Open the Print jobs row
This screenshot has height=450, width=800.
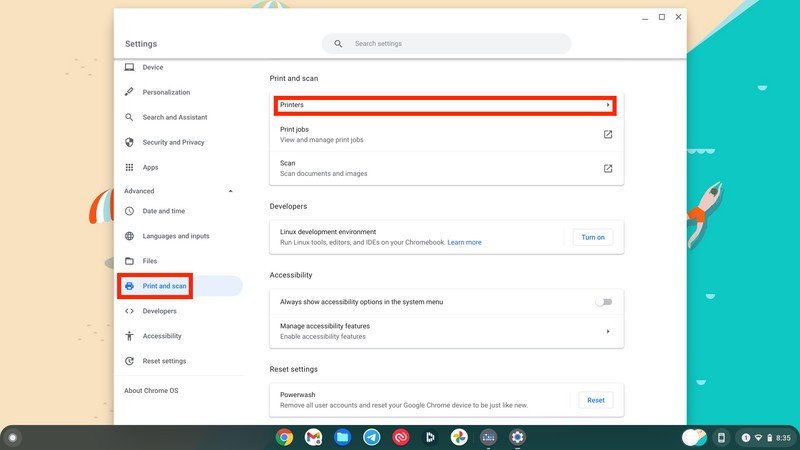446,134
